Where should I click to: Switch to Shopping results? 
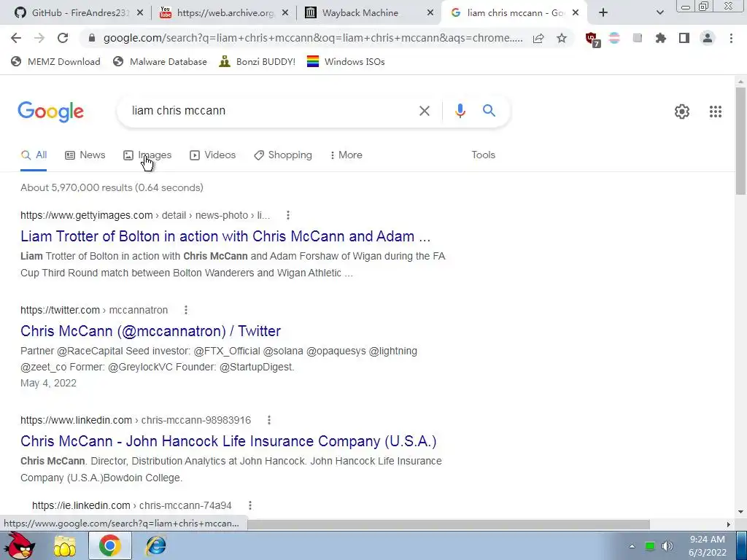pos(283,155)
